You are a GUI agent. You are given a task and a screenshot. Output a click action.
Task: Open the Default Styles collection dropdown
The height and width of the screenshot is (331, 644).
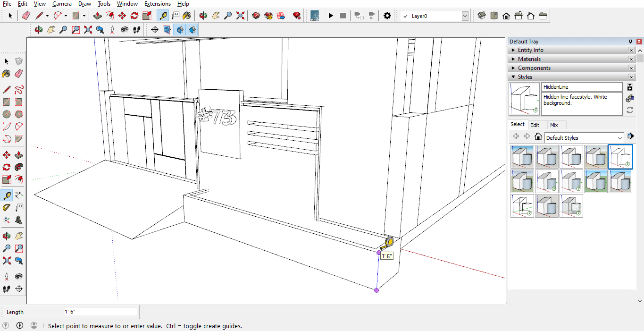point(619,138)
